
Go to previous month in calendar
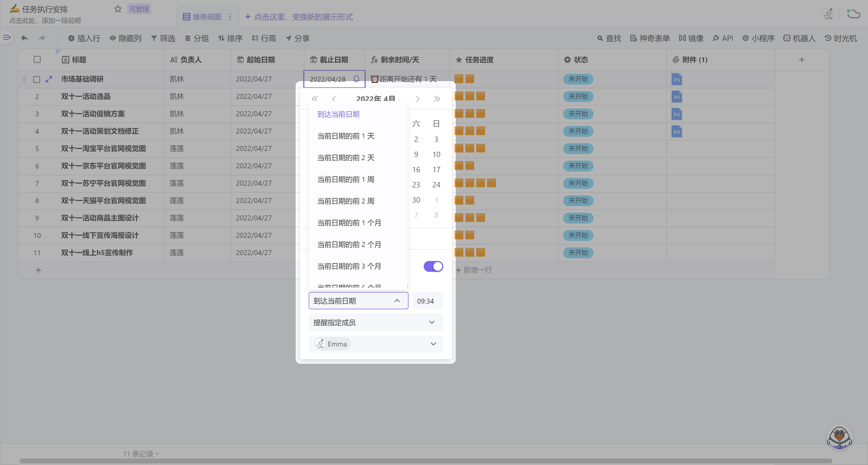coord(334,99)
